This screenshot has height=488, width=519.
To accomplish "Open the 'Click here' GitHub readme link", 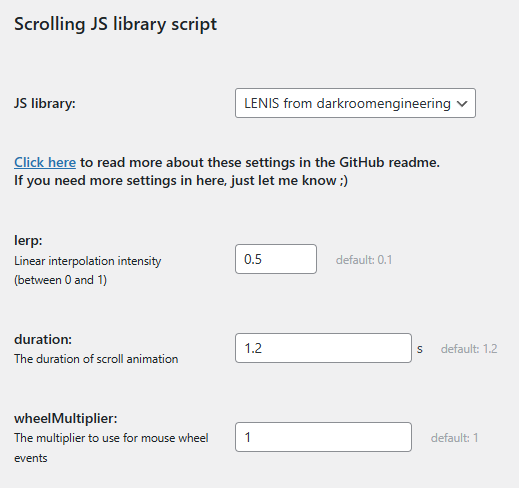I will 45,163.
